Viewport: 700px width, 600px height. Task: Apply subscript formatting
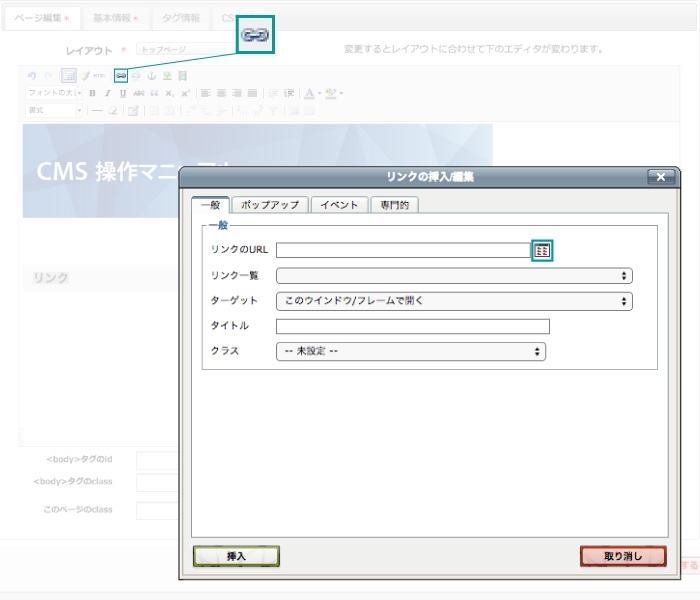tap(169, 93)
